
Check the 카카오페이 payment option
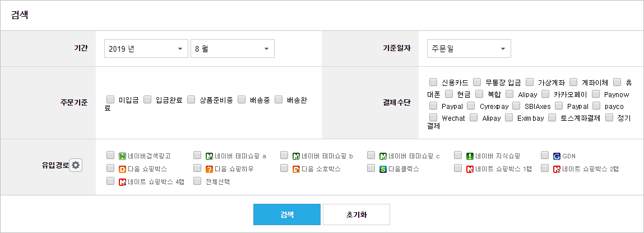click(x=545, y=94)
